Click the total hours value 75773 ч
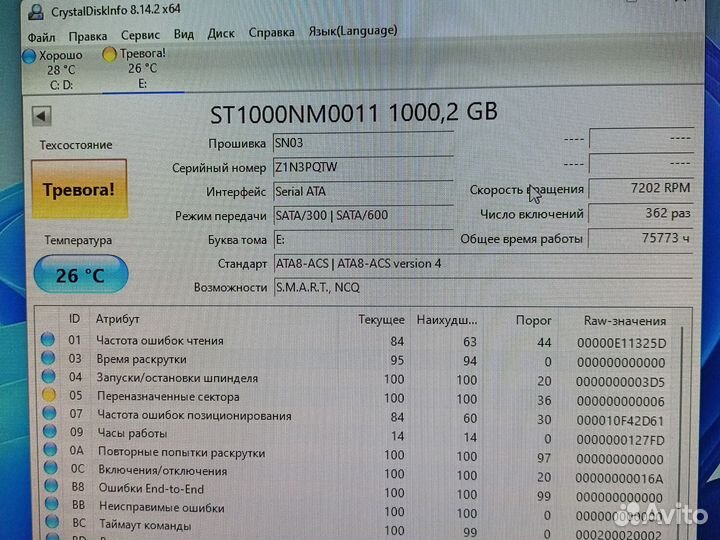This screenshot has width=720, height=540. tap(641, 238)
